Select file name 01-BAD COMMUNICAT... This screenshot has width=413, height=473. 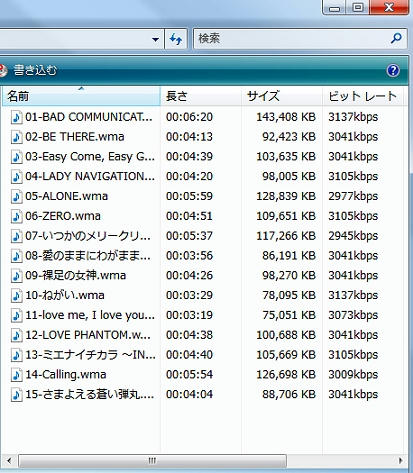[89, 117]
